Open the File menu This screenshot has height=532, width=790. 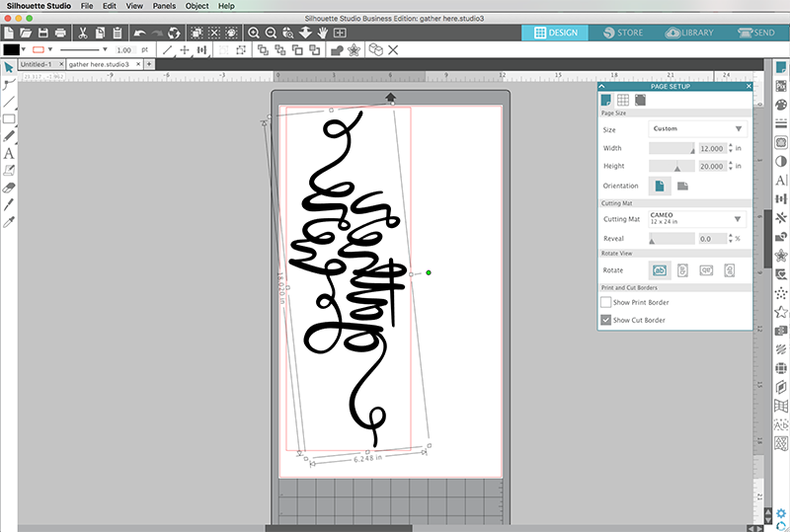(x=87, y=6)
